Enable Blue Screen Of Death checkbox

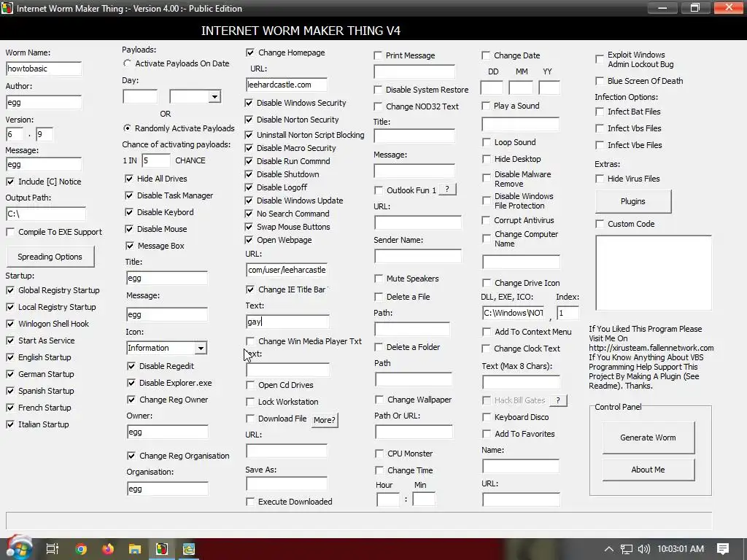click(x=600, y=81)
